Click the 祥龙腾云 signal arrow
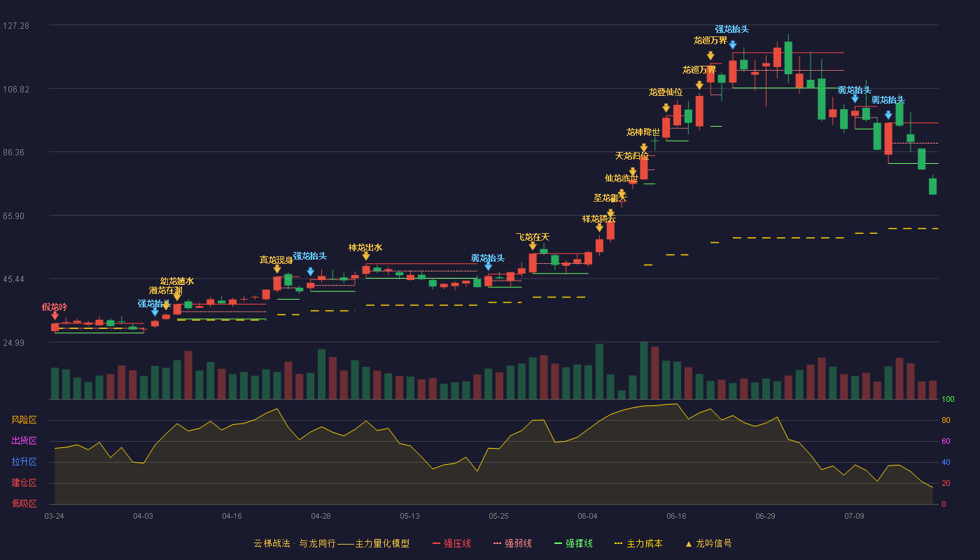The width and height of the screenshot is (980, 560). click(599, 227)
